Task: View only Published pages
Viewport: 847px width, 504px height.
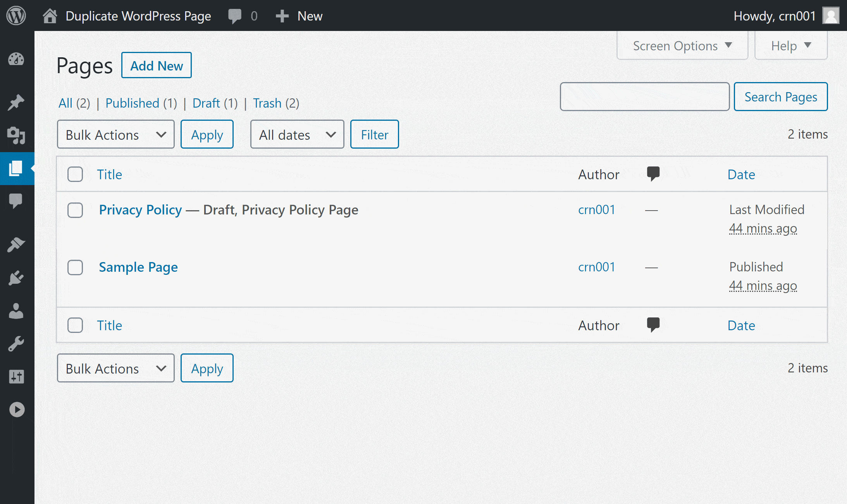Action: point(132,103)
